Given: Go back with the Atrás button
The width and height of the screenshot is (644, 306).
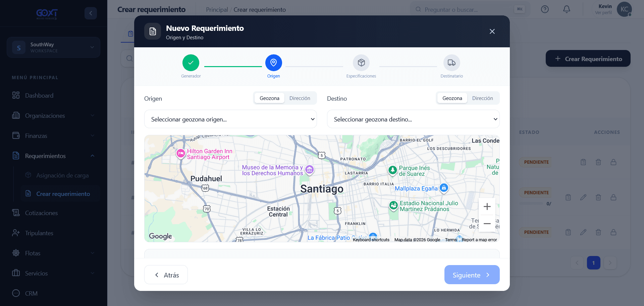Looking at the screenshot, I should 166,275.
